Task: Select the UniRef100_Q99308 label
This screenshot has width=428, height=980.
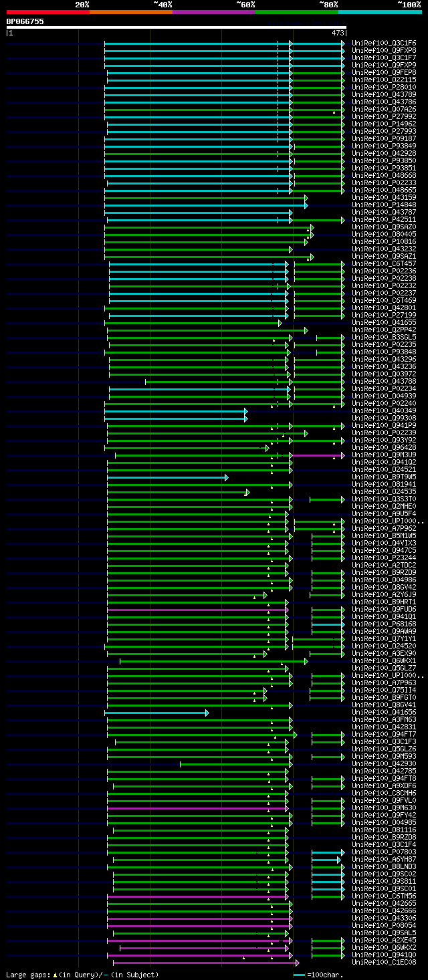Action: [x=384, y=418]
